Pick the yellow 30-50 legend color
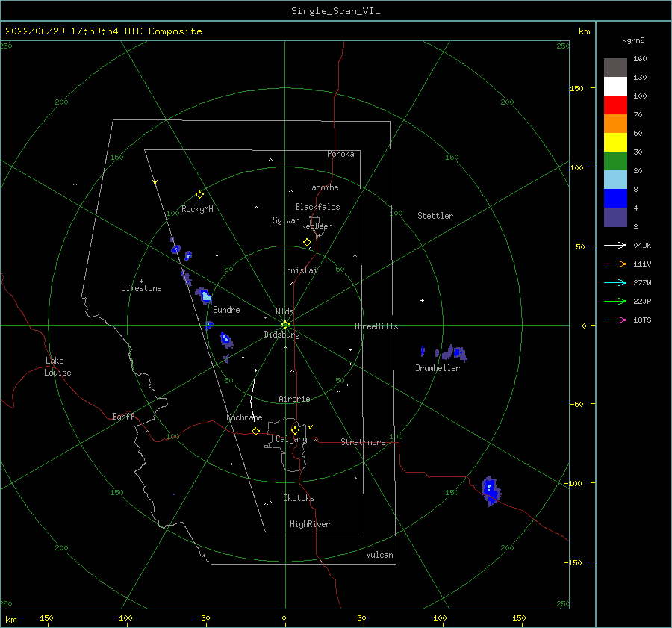 (615, 142)
